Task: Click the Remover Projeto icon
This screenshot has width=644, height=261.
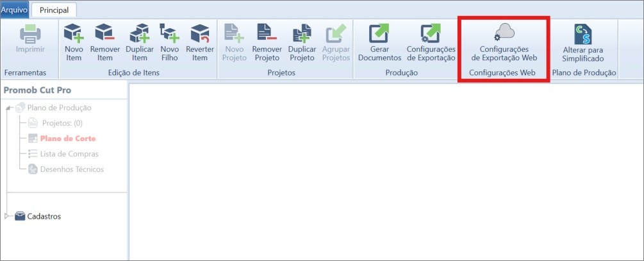Action: pos(267,34)
